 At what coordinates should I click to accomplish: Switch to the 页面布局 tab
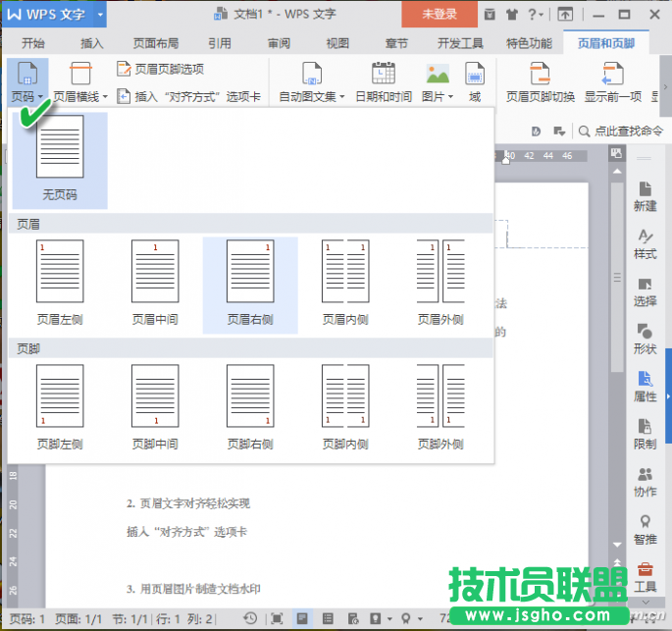click(x=156, y=43)
